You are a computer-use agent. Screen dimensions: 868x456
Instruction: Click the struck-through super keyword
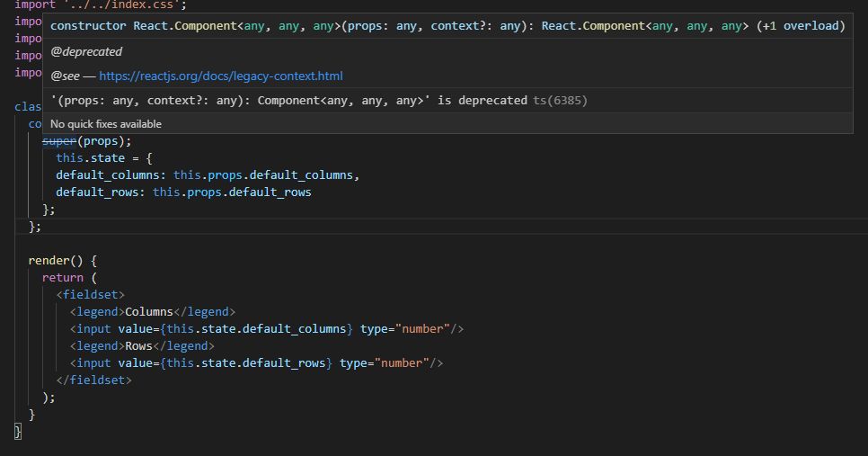point(59,141)
